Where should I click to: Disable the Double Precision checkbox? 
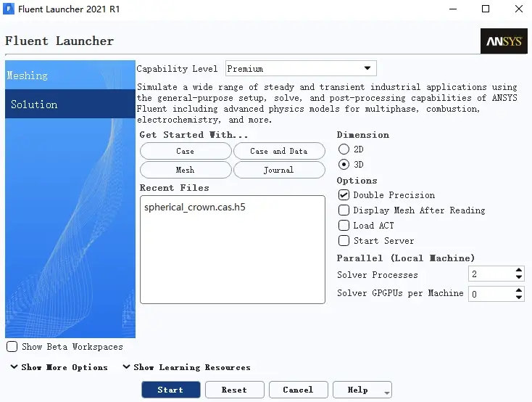click(x=344, y=195)
